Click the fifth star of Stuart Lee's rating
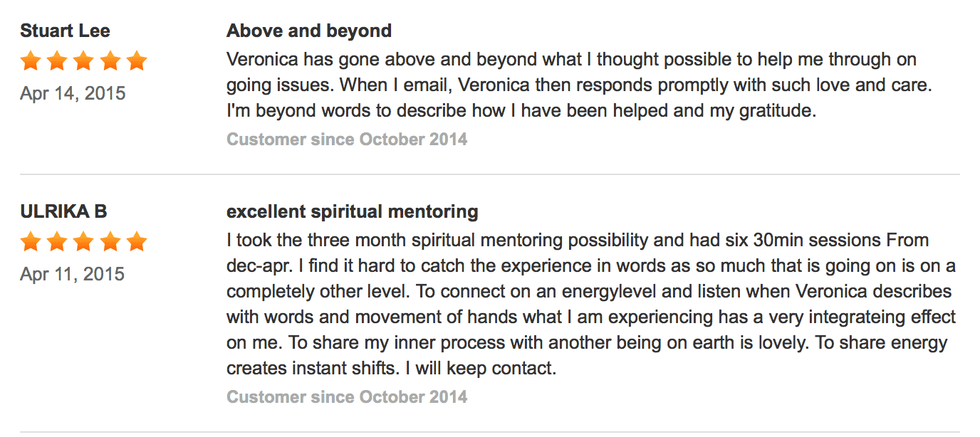The width and height of the screenshot is (980, 437). coord(136,61)
